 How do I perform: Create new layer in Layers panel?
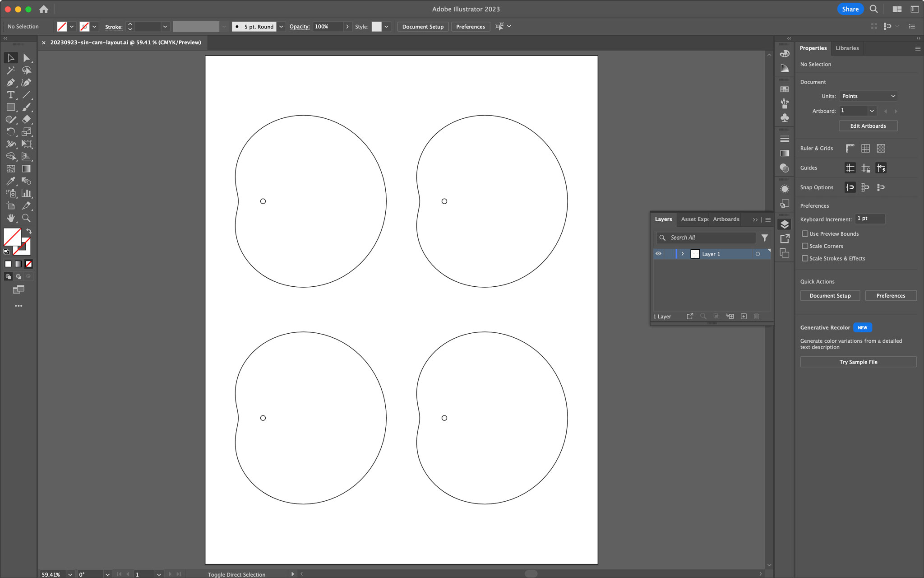[744, 317]
